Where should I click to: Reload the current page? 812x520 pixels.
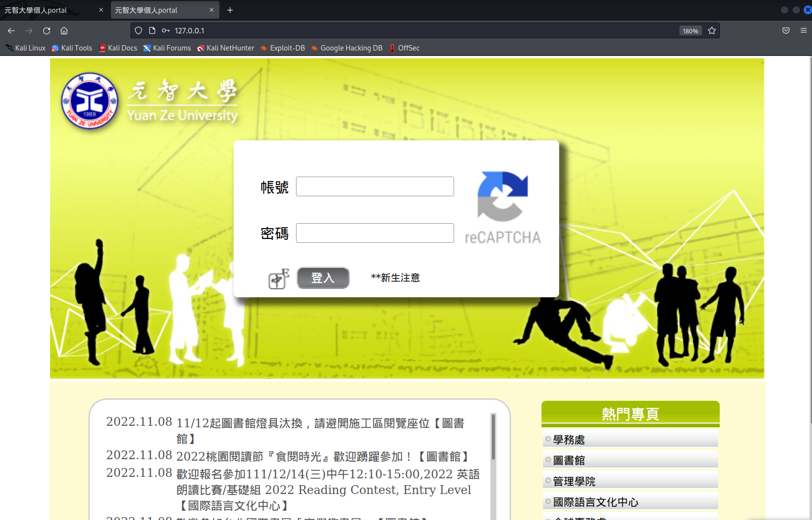(47, 30)
